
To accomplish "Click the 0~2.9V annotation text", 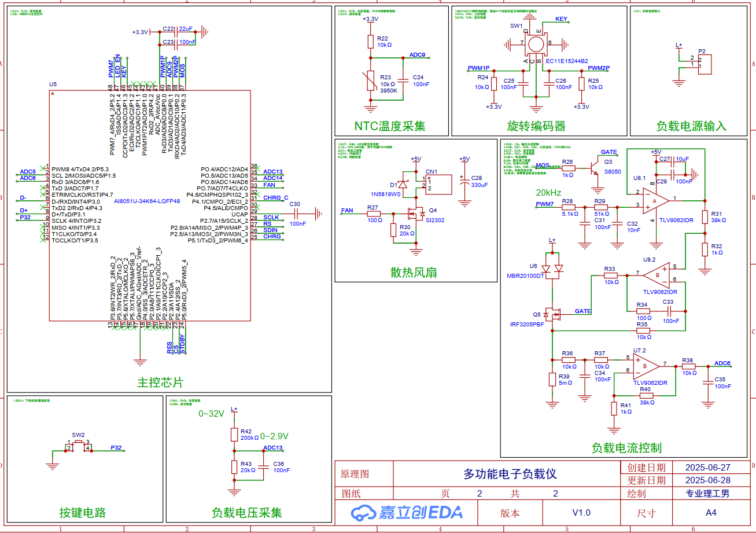I will [274, 436].
